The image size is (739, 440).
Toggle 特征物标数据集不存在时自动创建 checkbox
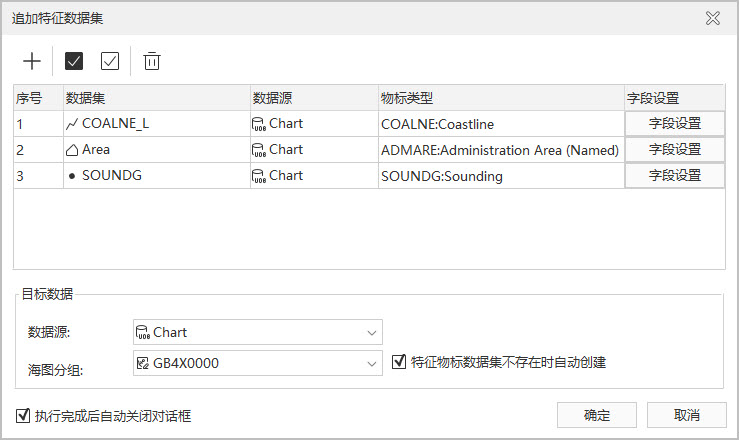(x=399, y=362)
